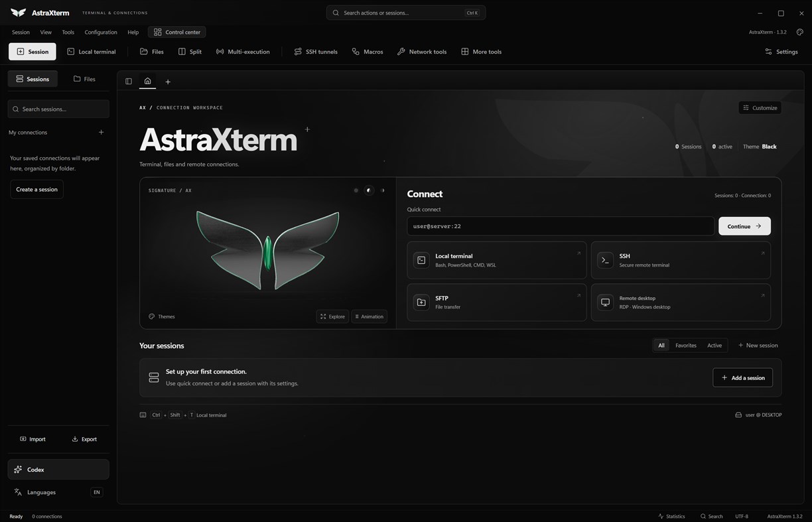
Task: Click the 3D butterfly signature preview
Action: [267, 249]
